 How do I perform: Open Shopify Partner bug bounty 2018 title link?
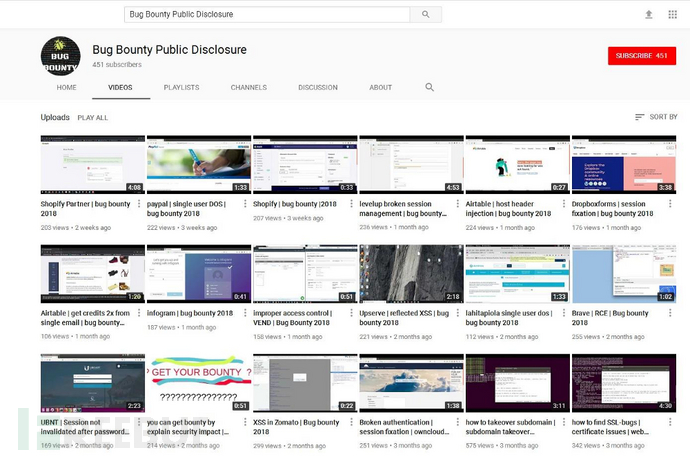85,208
